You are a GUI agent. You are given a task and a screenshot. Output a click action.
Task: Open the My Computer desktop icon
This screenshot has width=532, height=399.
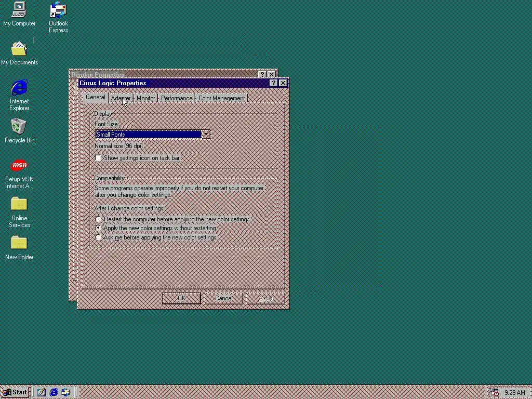[19, 14]
